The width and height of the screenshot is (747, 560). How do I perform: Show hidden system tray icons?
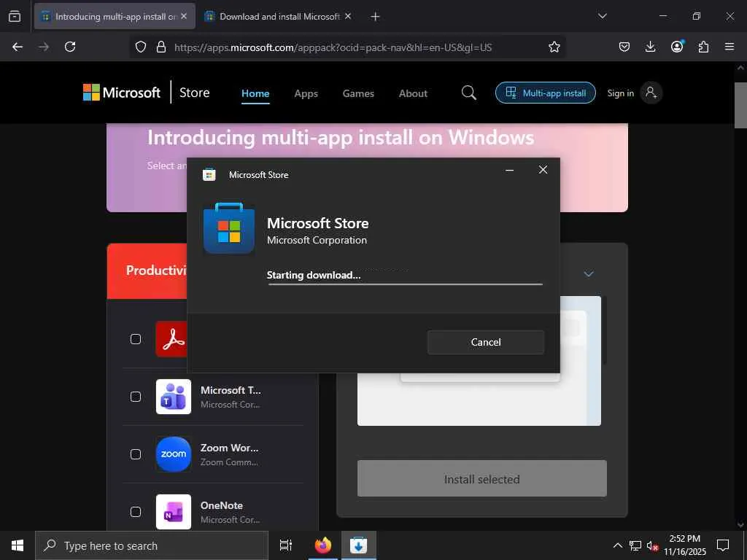[x=617, y=545]
